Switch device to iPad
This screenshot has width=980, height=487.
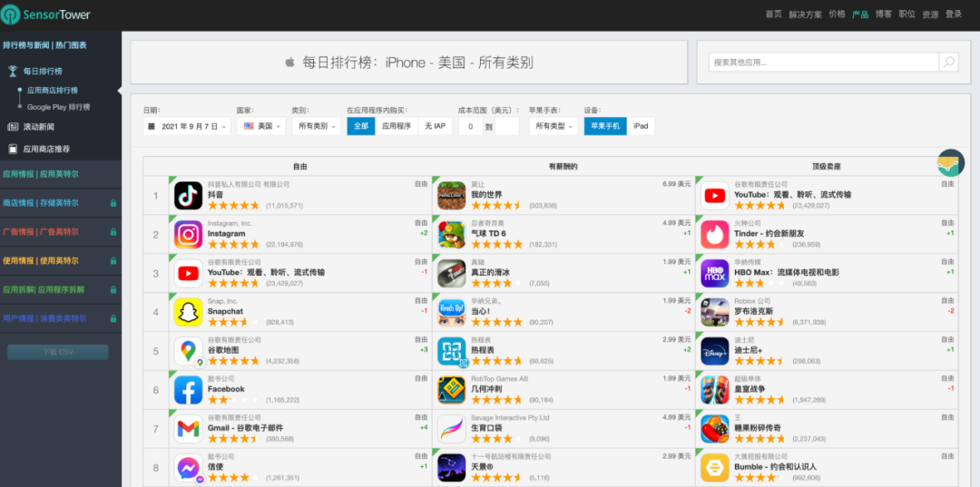(x=641, y=126)
